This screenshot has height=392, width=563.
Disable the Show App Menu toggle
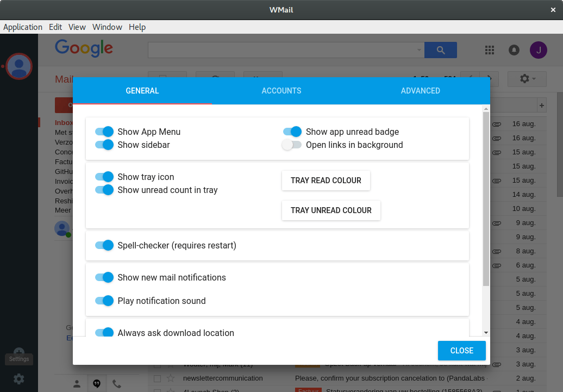tap(104, 132)
